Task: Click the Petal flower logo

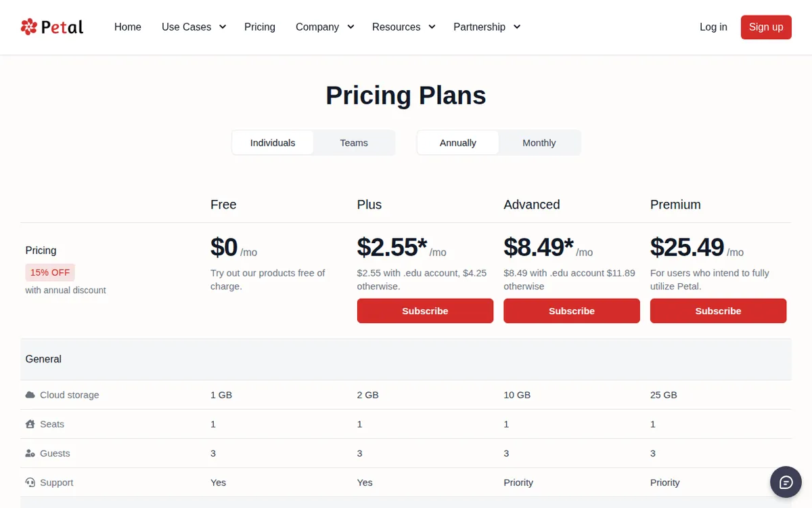Action: (29, 27)
